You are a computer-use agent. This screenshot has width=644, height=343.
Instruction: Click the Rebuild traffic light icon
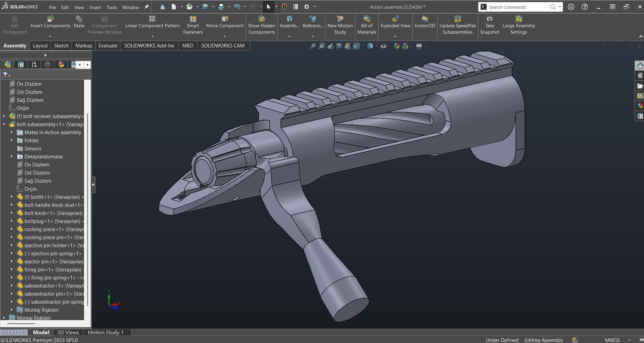(x=285, y=7)
